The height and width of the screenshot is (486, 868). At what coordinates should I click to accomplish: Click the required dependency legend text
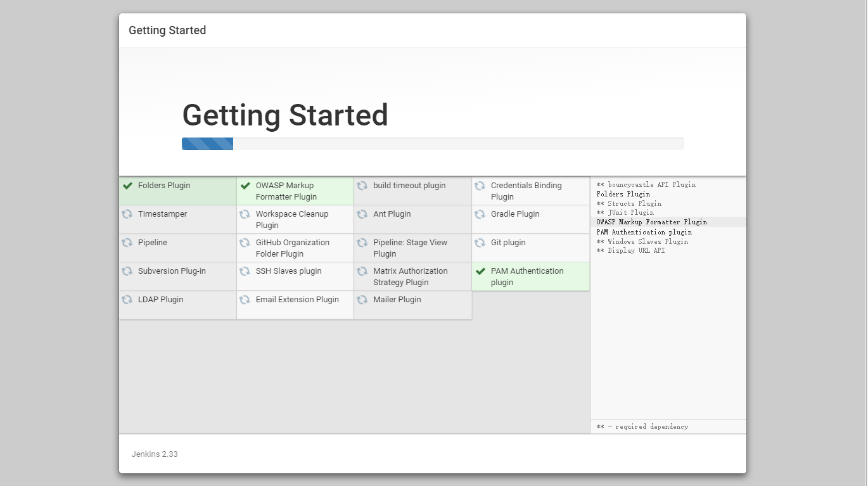[642, 426]
